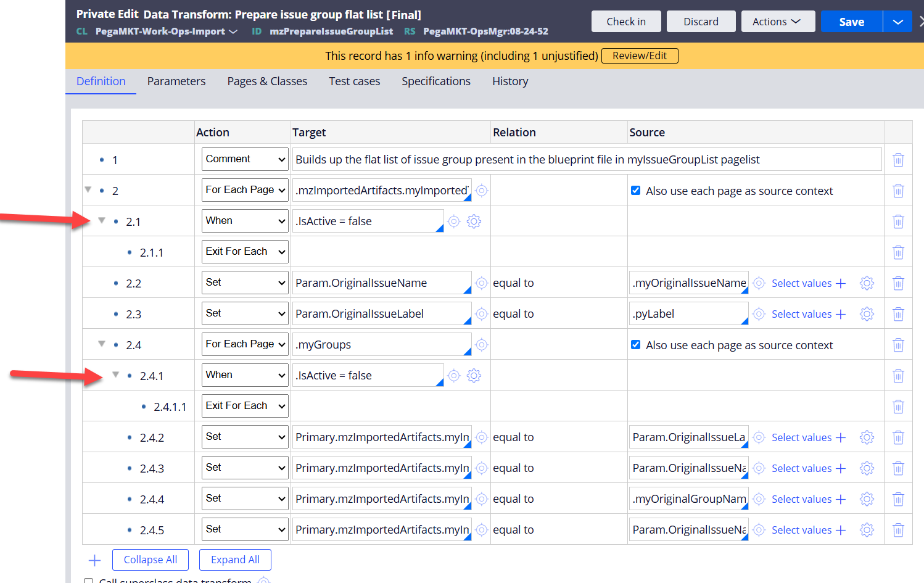The image size is (924, 583).
Task: Delete step 2.4.5 using trash icon
Action: (x=898, y=530)
